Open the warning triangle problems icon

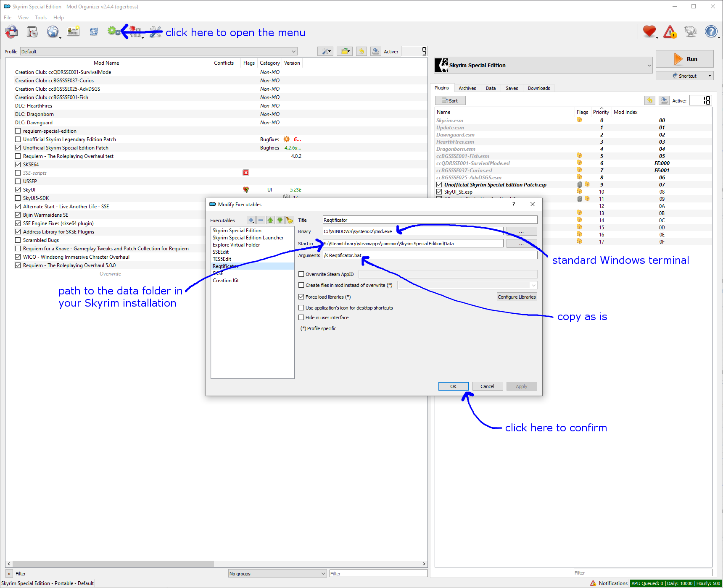[670, 31]
